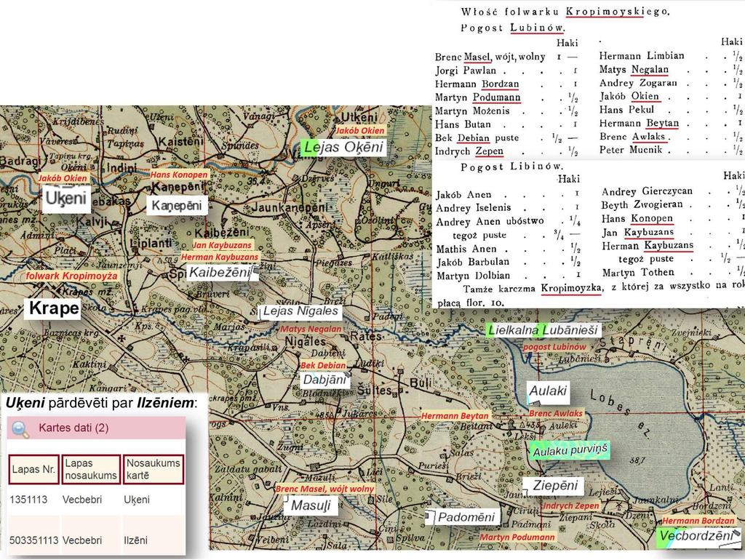Click the Krape map label
This screenshot has width=745, height=560.
(x=54, y=308)
